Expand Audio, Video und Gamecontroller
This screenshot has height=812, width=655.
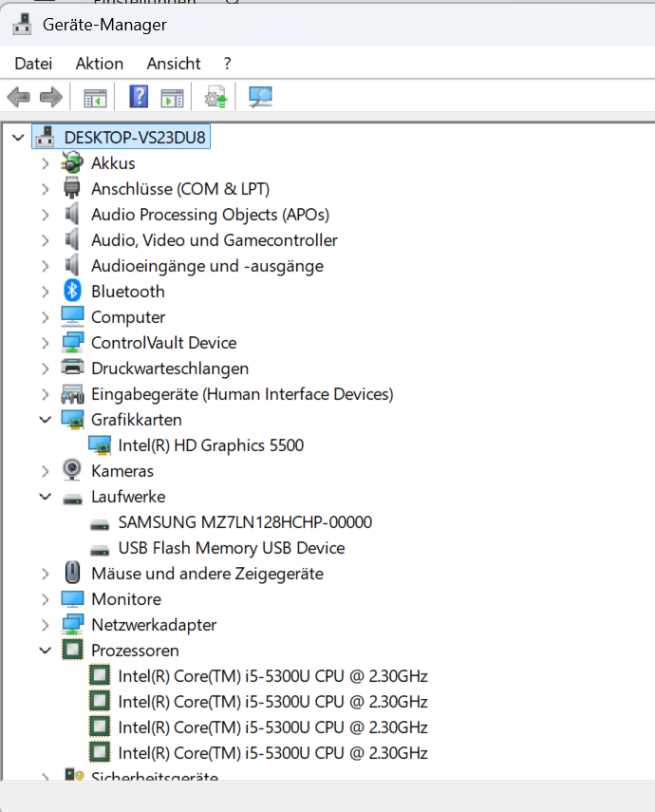[45, 240]
